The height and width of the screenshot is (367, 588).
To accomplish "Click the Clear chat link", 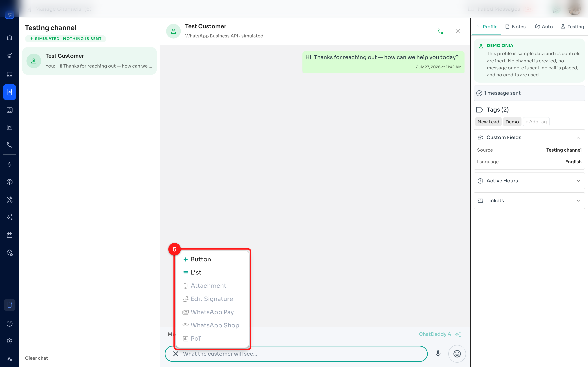I will pyautogui.click(x=36, y=358).
